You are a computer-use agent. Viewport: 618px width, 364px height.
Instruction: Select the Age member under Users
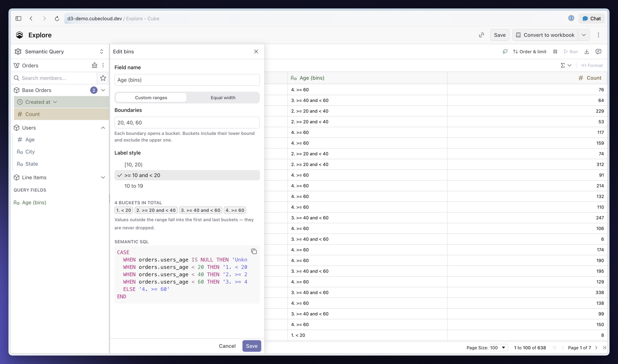pos(62,139)
